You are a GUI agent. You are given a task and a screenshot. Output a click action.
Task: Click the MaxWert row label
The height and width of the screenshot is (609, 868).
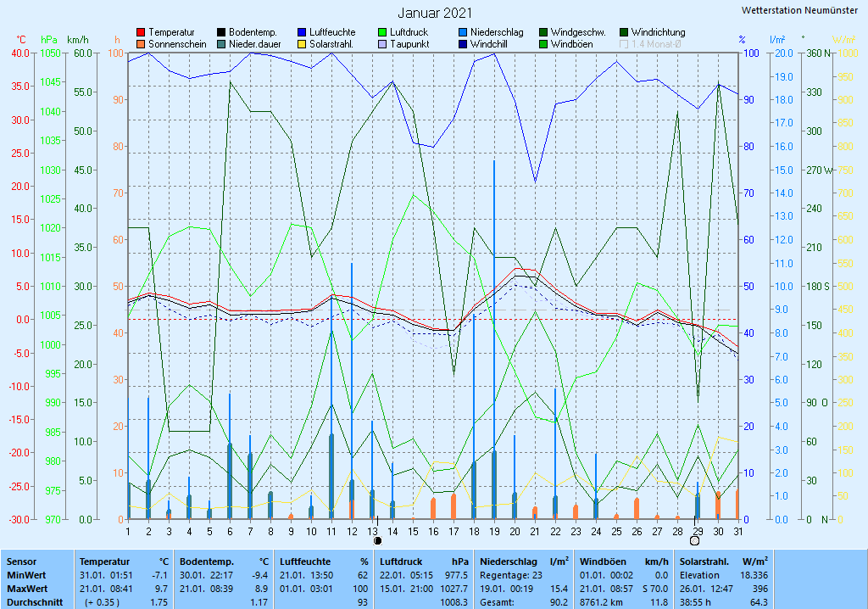(x=27, y=589)
